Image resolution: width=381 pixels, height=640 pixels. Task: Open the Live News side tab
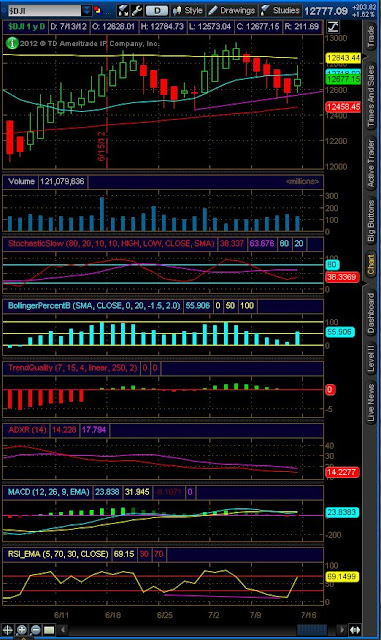click(371, 402)
